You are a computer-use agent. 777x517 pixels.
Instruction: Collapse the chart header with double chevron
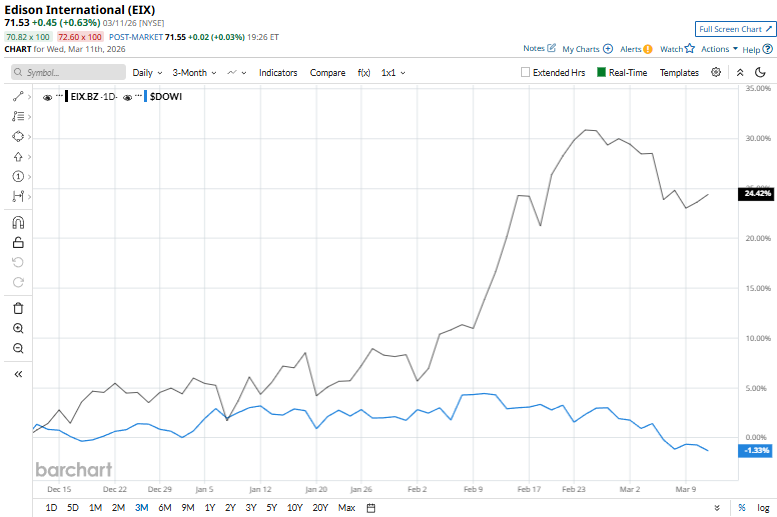click(740, 72)
